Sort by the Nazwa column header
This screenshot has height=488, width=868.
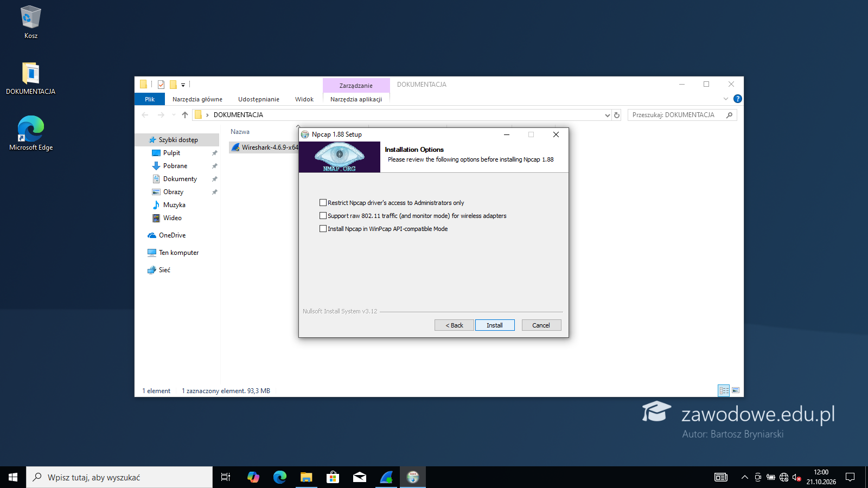pos(240,132)
